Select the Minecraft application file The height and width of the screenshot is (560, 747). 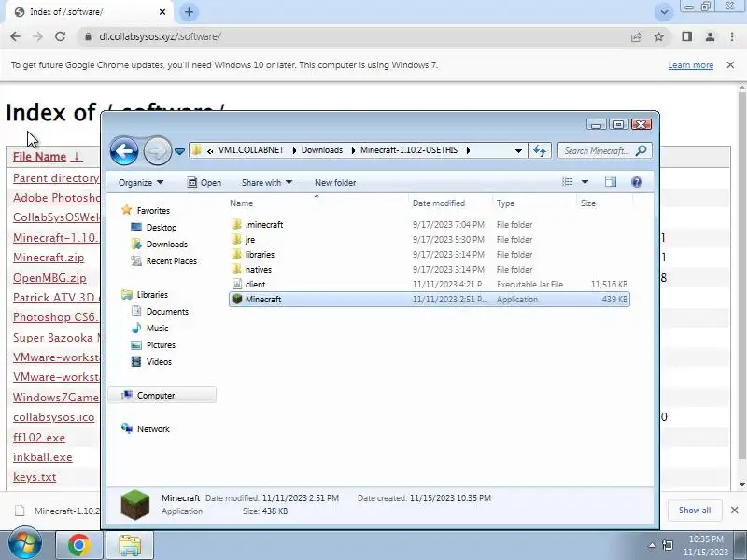[x=430, y=299]
